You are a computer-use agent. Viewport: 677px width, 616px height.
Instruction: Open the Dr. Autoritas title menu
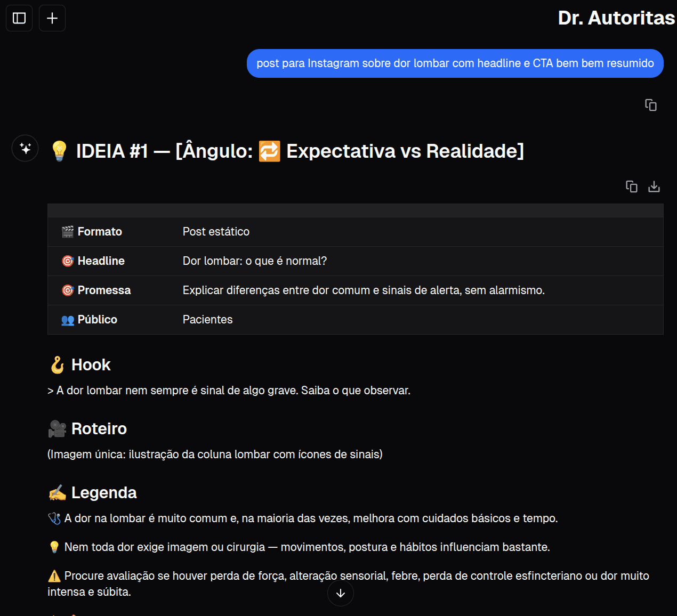pyautogui.click(x=616, y=18)
